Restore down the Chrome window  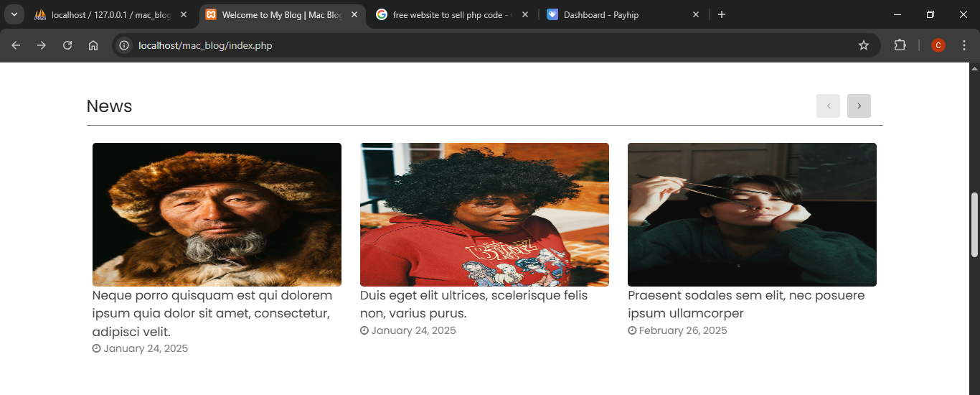(930, 14)
